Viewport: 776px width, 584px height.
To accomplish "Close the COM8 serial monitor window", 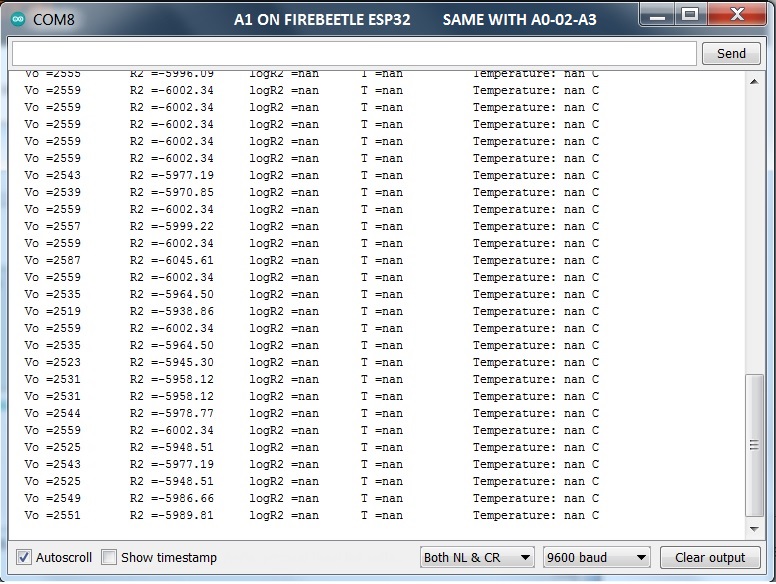I will coord(737,15).
